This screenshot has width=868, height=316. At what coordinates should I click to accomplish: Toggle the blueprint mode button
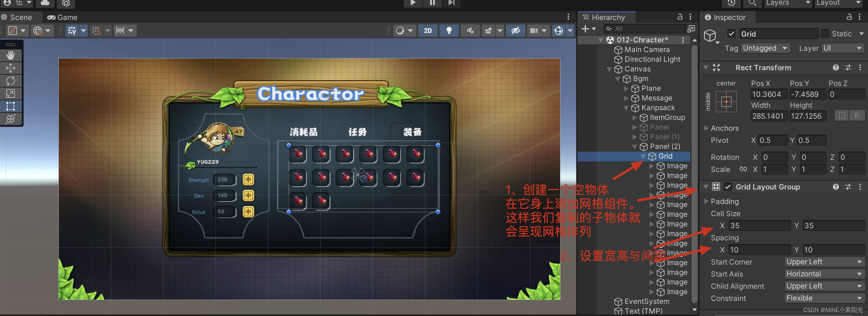click(x=841, y=116)
